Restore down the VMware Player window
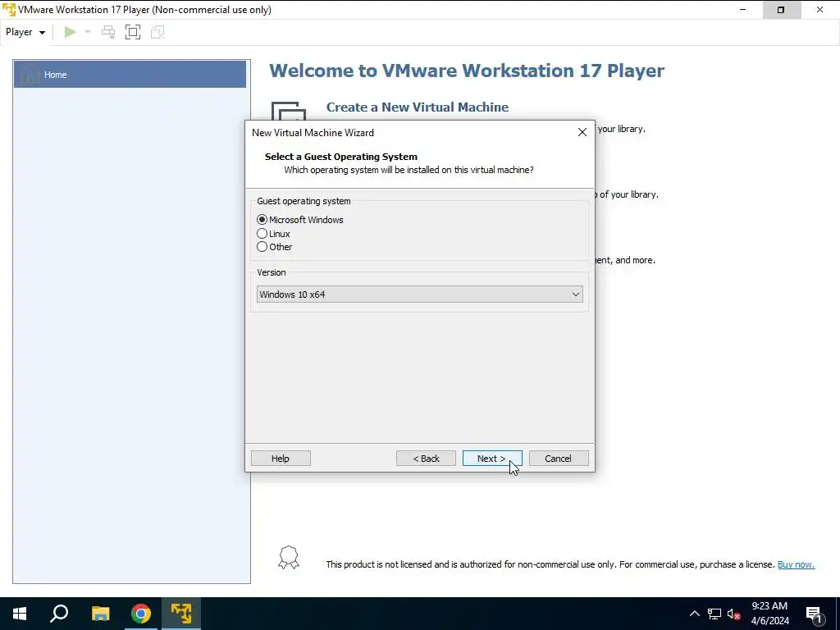This screenshot has width=840, height=630. 781,10
